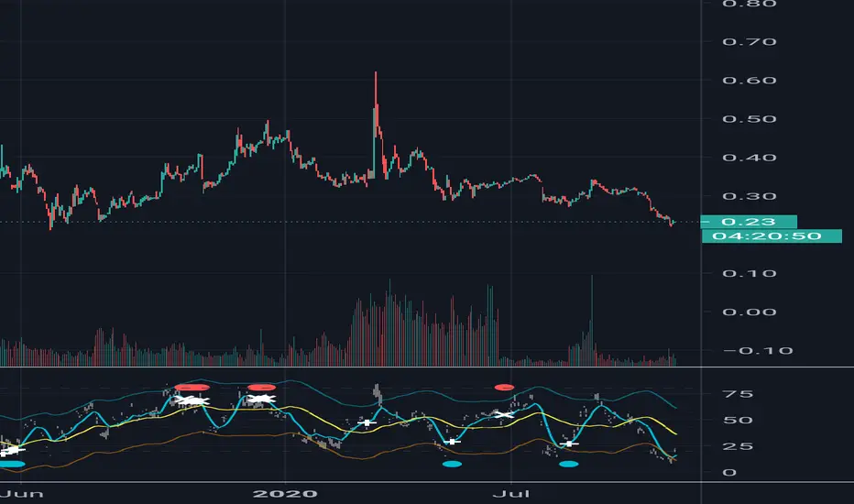This screenshot has height=504, width=854.
Task: Click the 25 level on oscillator scale
Action: pyautogui.click(x=738, y=446)
